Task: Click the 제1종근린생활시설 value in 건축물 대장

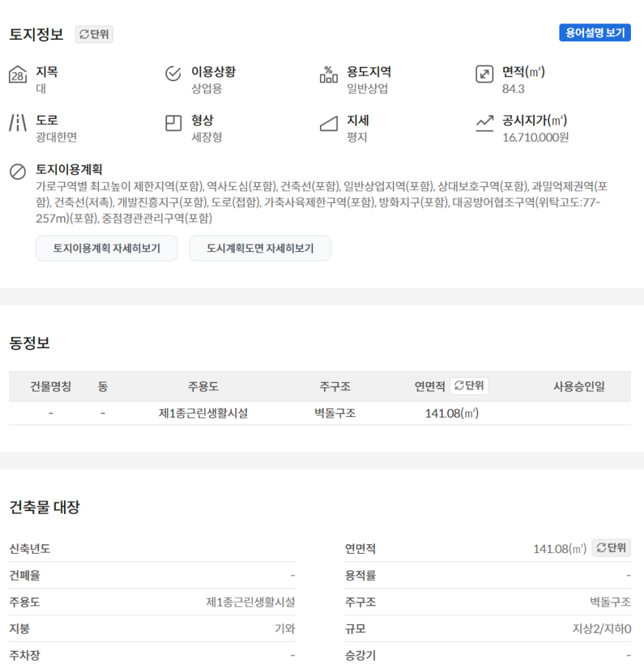Action: [x=250, y=602]
